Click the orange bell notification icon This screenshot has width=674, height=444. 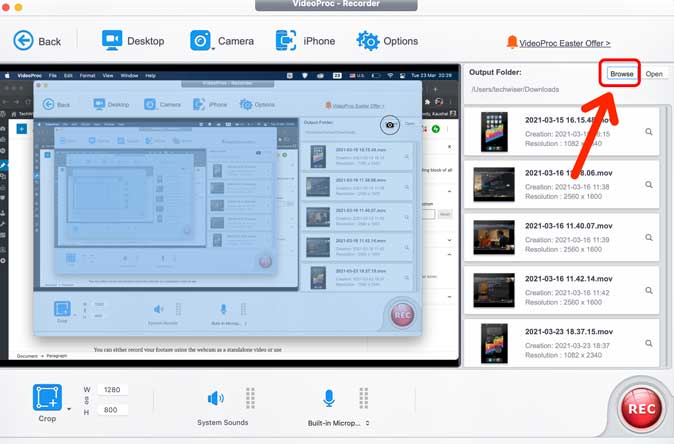(x=512, y=42)
